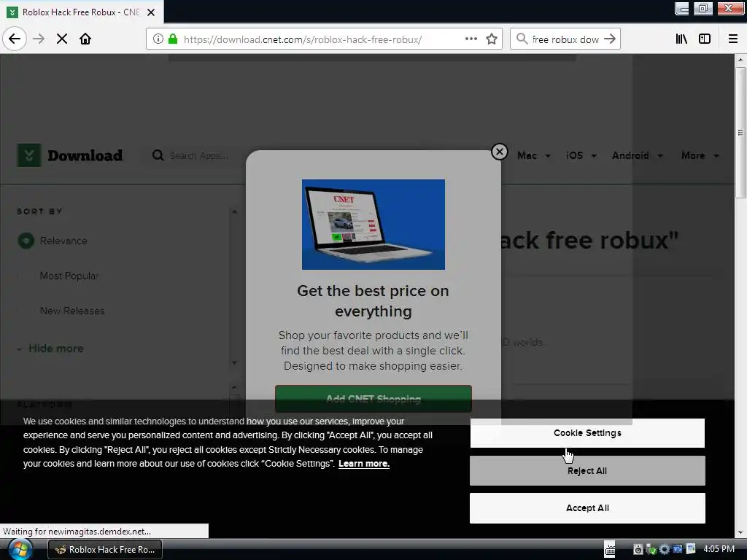
Task: Click the gear system tray icon
Action: click(x=664, y=550)
